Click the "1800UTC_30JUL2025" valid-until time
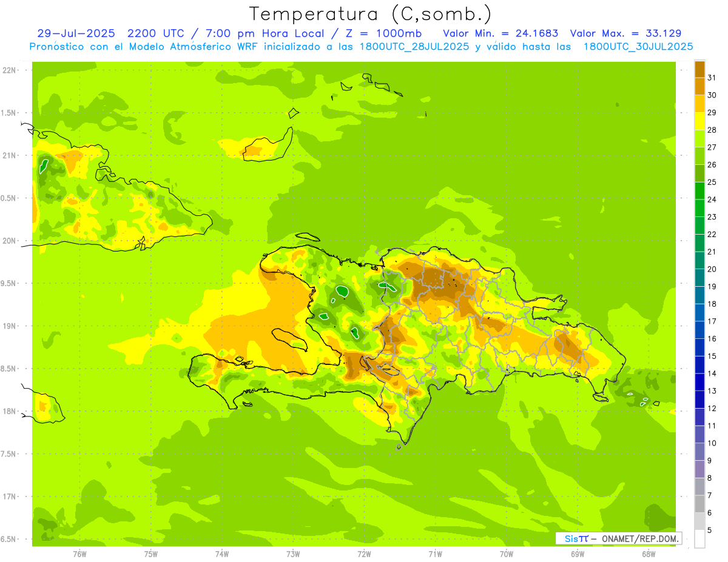The width and height of the screenshot is (728, 562). click(x=638, y=47)
